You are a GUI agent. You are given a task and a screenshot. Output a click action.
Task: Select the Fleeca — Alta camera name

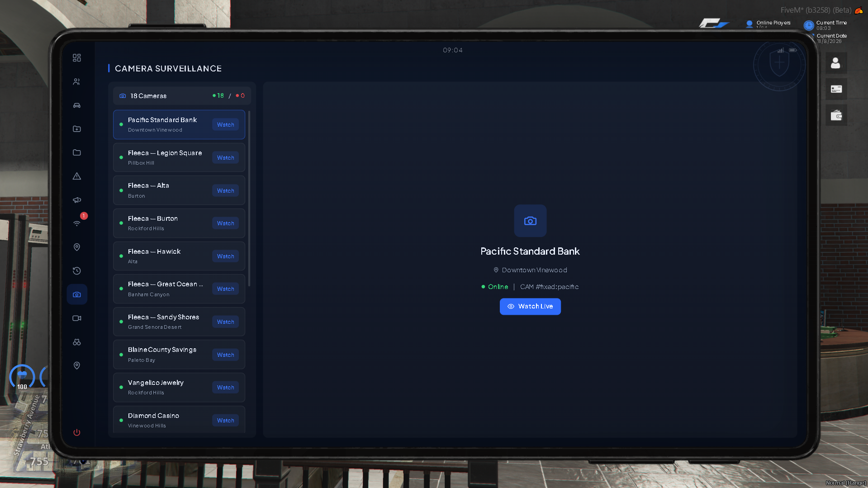[148, 185]
